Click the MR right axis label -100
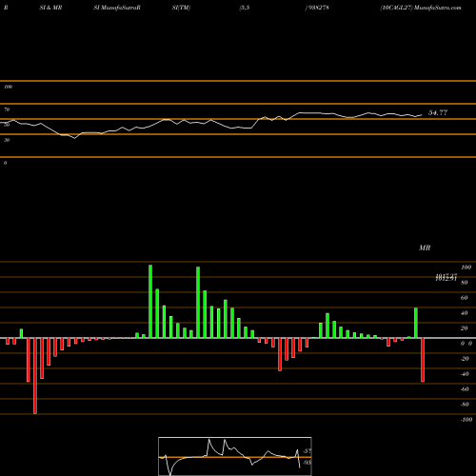This screenshot has width=476, height=476. [x=466, y=420]
